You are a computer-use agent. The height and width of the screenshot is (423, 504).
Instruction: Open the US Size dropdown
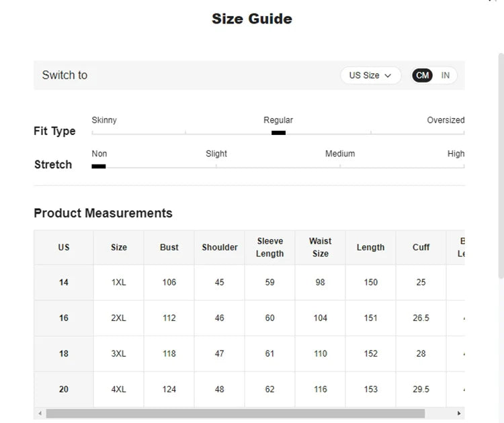(370, 75)
